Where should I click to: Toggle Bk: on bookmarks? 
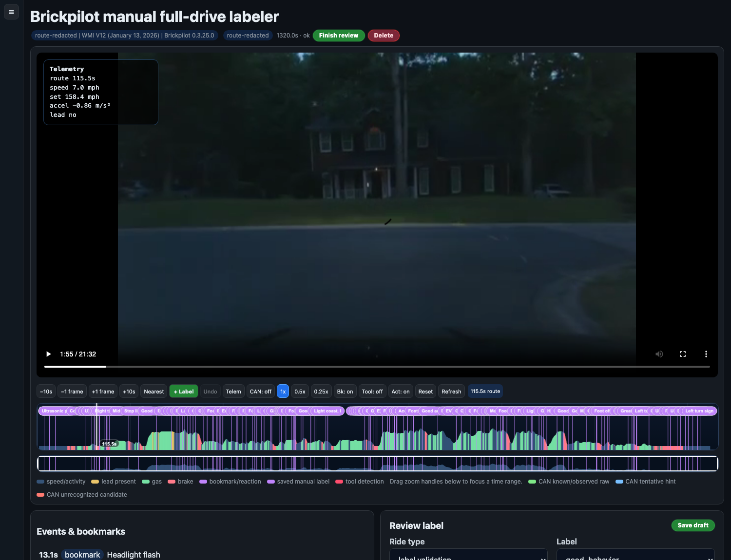[345, 392]
